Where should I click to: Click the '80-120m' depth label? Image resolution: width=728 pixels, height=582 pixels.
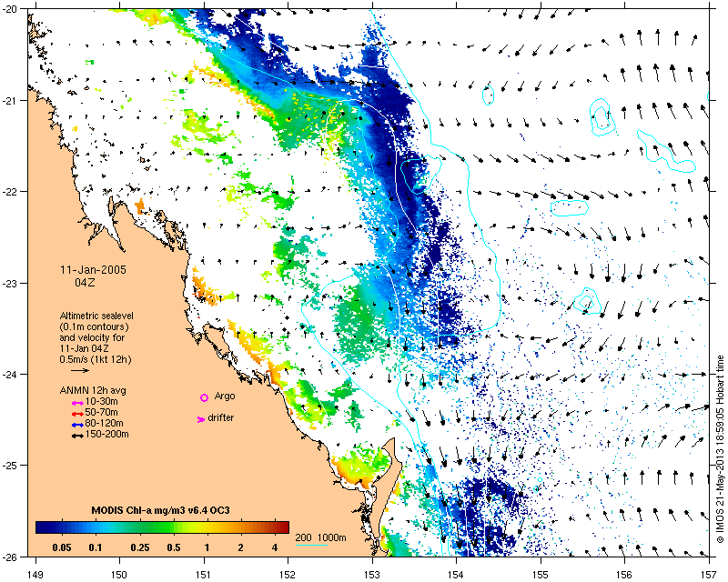tap(105, 423)
